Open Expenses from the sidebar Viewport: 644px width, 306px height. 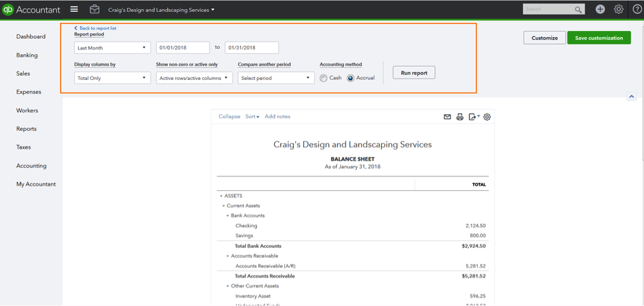[28, 92]
